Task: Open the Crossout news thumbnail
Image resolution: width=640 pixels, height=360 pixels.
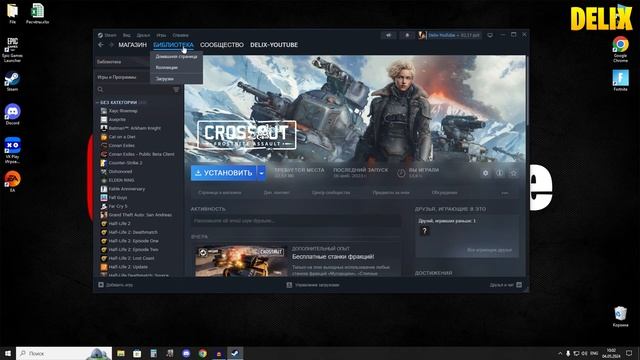Action: click(241, 261)
